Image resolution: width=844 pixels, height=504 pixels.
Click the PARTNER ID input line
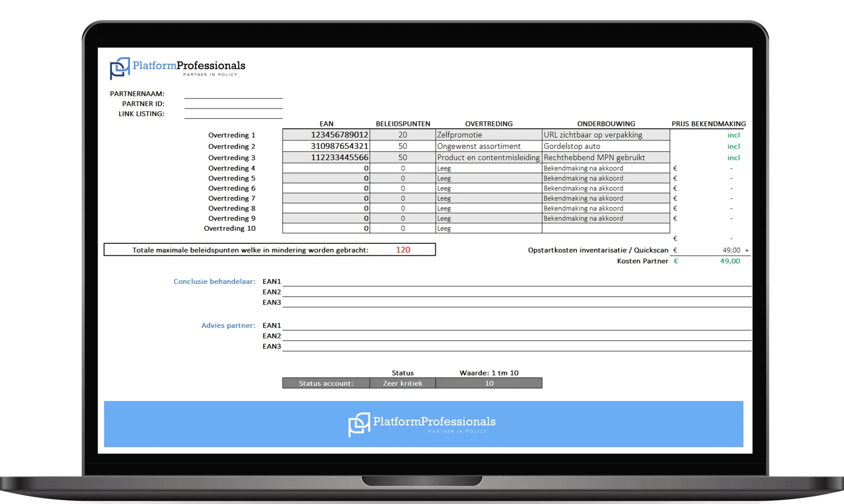(233, 104)
